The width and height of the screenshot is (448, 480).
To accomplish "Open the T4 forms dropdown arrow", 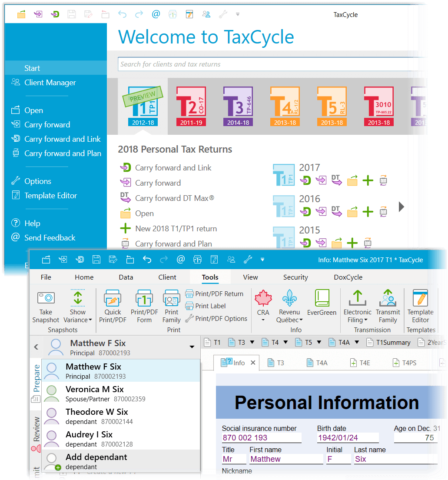I will coord(285,342).
